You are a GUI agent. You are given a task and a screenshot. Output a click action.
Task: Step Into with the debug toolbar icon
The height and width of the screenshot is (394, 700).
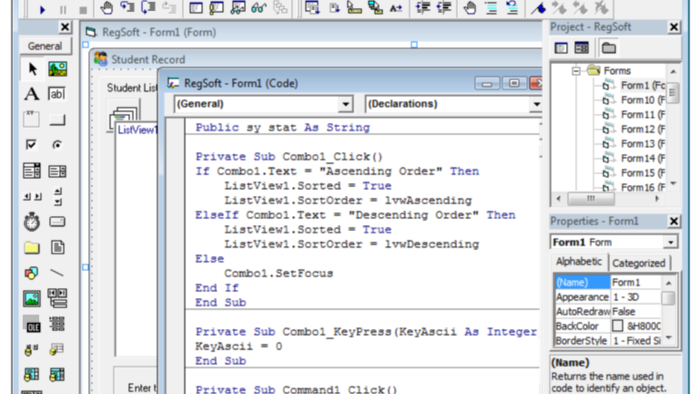[x=128, y=8]
